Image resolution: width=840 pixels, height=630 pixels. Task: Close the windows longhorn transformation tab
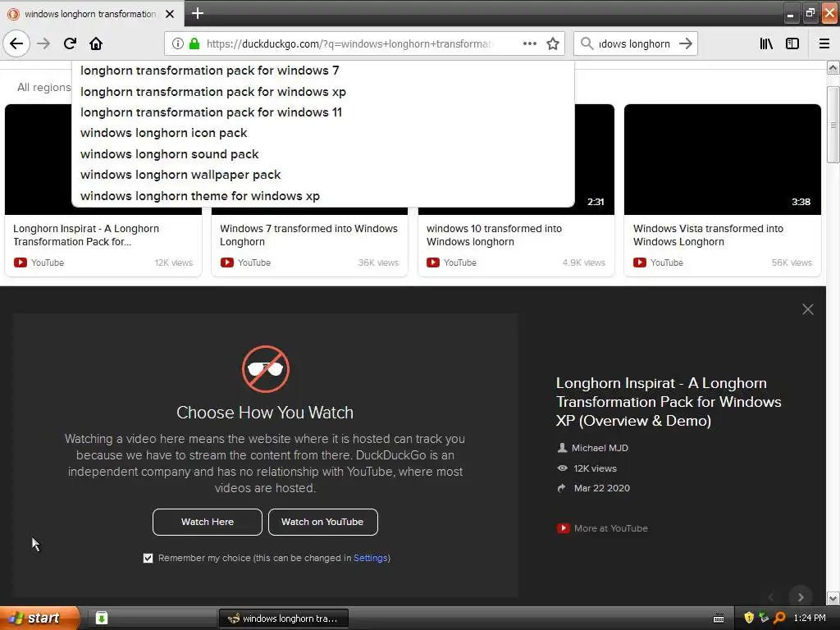[170, 14]
